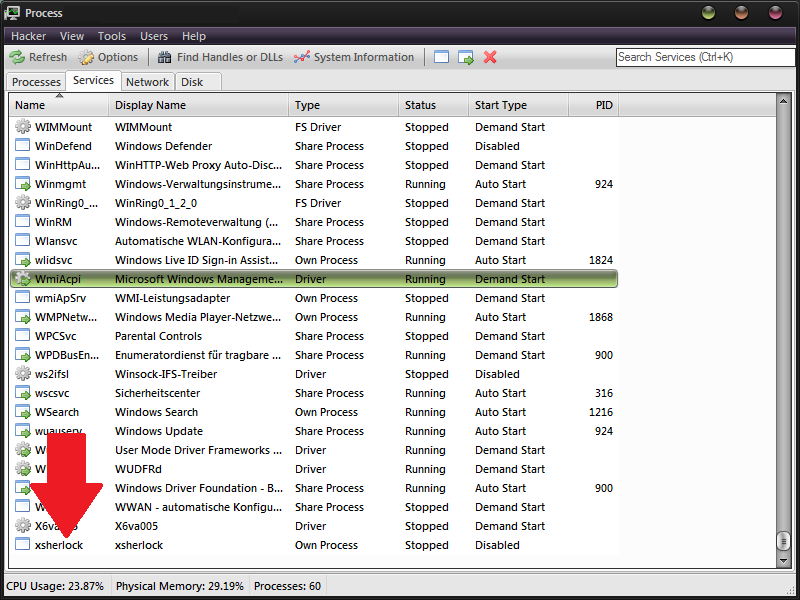Select the Sicherheitscenter display name

tap(157, 393)
